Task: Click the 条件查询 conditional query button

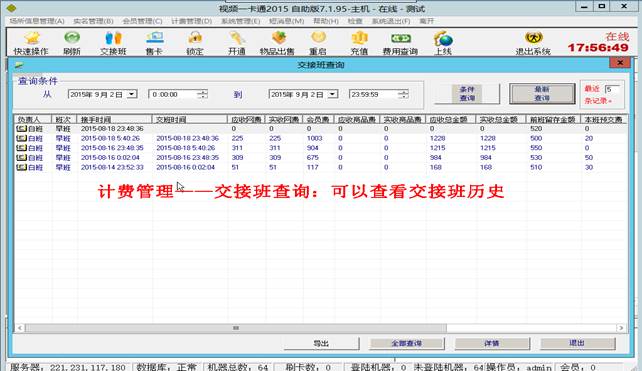Action: (467, 94)
